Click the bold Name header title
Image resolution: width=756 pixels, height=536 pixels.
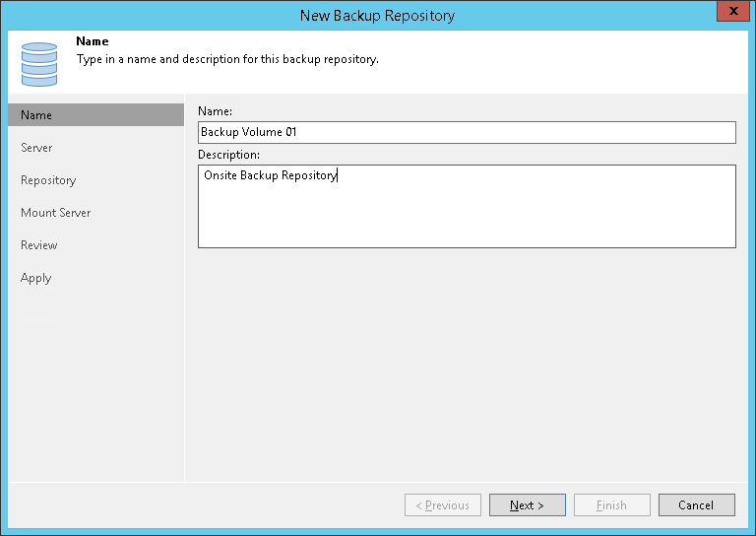(92, 42)
